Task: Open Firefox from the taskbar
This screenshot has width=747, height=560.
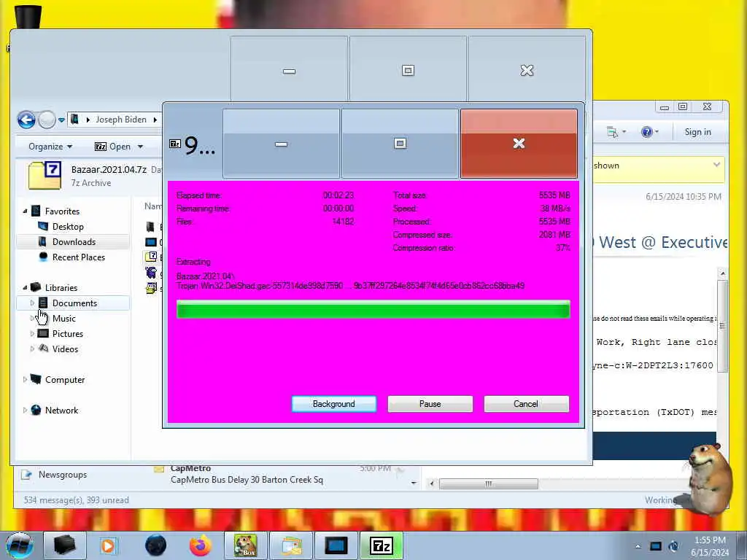Action: click(x=201, y=545)
